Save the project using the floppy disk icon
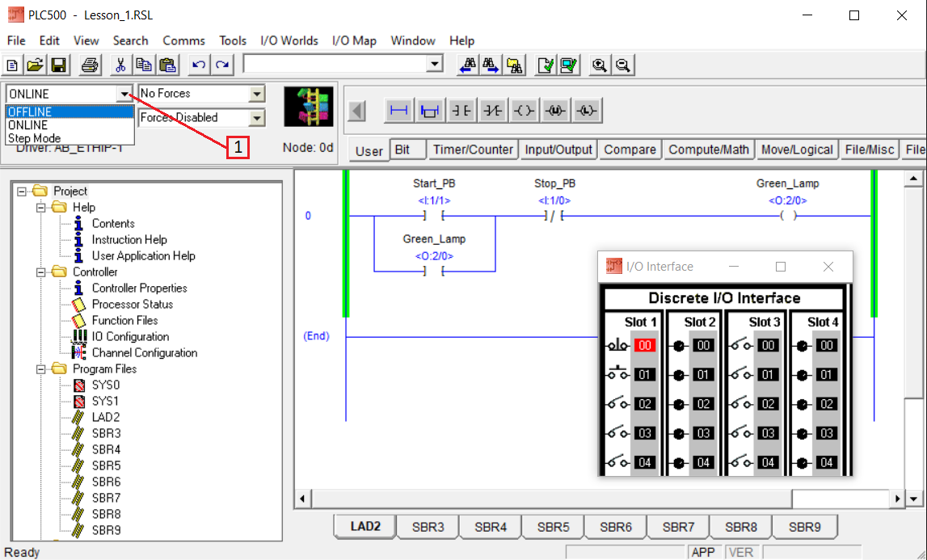This screenshot has width=927, height=560. 58,65
